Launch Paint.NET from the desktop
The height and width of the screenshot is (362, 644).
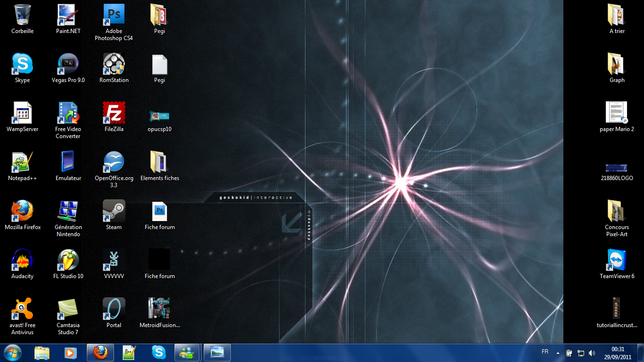pyautogui.click(x=68, y=15)
